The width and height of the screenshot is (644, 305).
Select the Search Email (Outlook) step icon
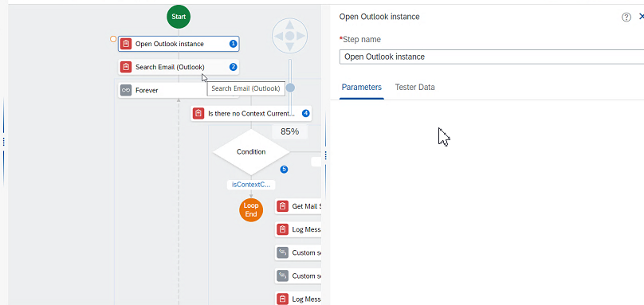click(x=126, y=67)
